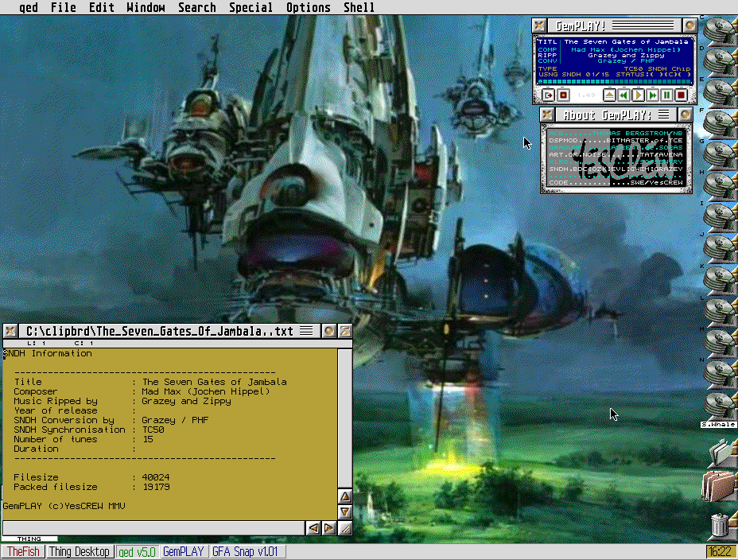Open the Search menu
Image resolution: width=738 pixels, height=560 pixels.
pyautogui.click(x=196, y=7)
